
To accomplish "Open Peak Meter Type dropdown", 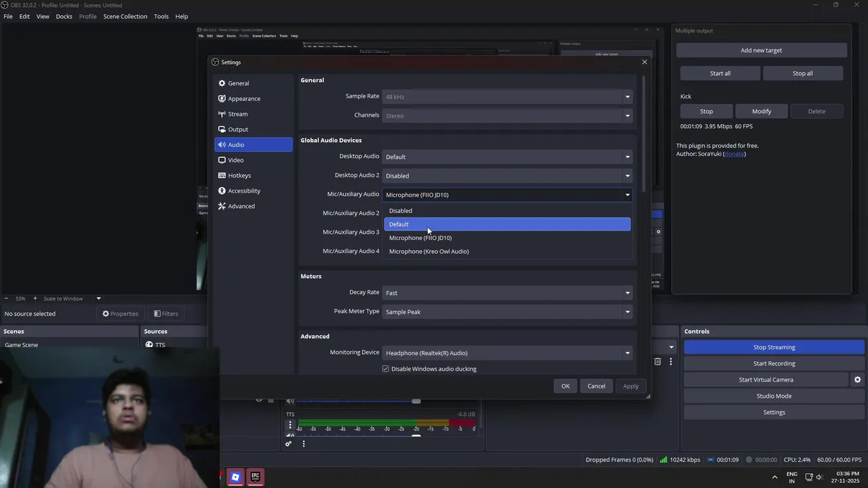I will click(x=507, y=312).
